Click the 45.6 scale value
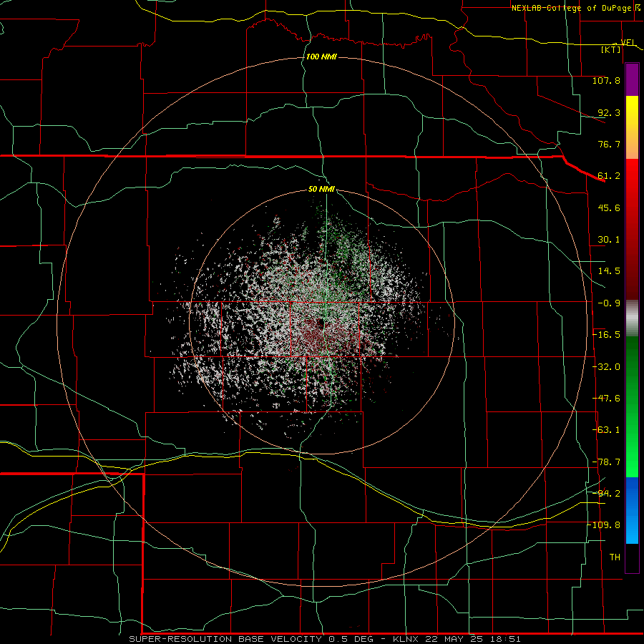644x644 pixels. [609, 208]
